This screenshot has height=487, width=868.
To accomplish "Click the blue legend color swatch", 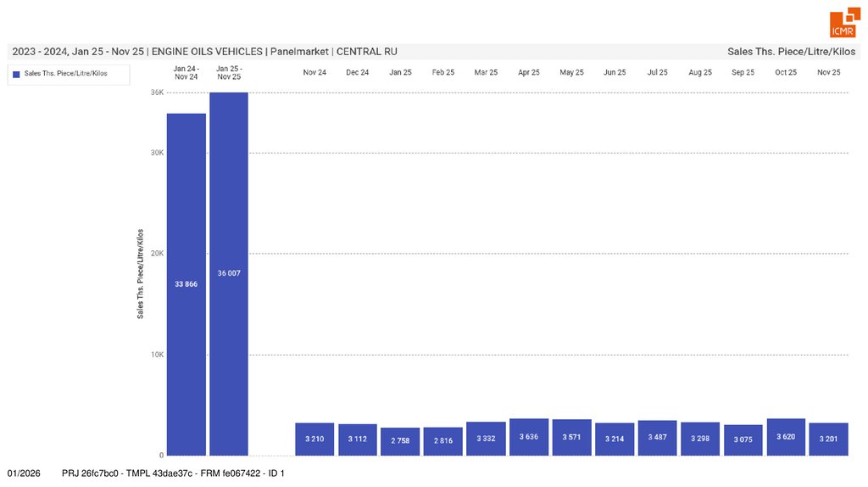I will click(x=16, y=74).
